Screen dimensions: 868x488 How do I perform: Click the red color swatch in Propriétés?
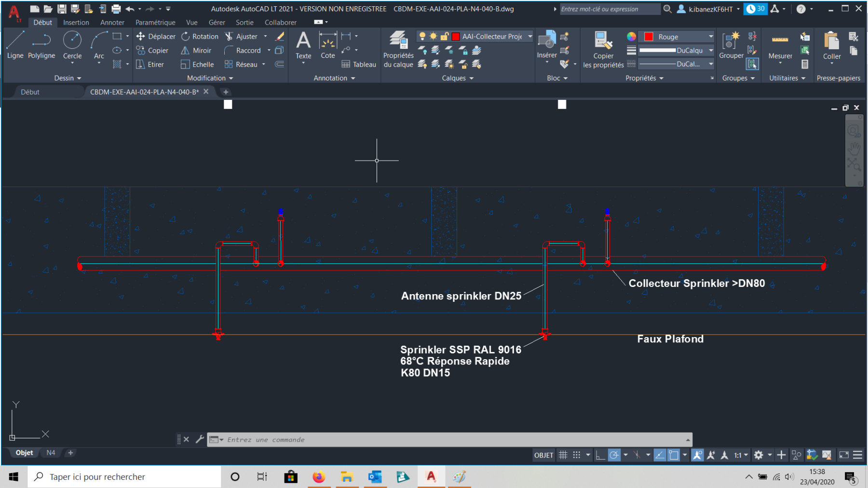649,37
